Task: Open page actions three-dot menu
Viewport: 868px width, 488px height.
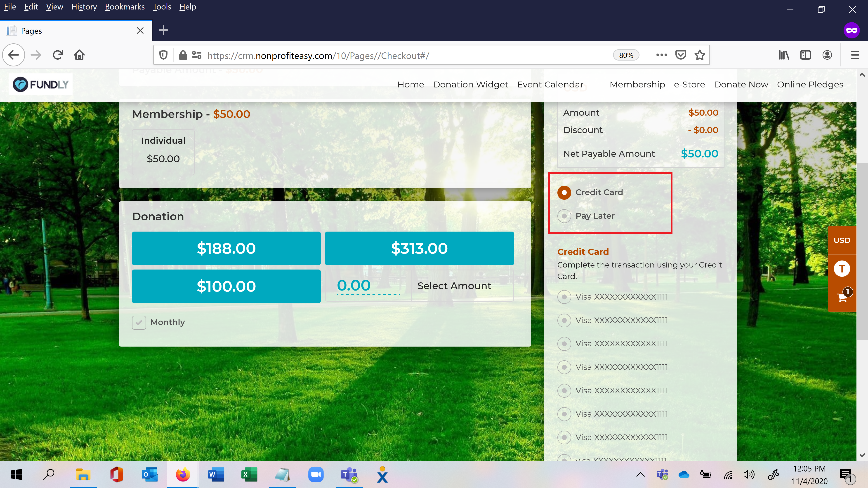Action: click(x=661, y=55)
